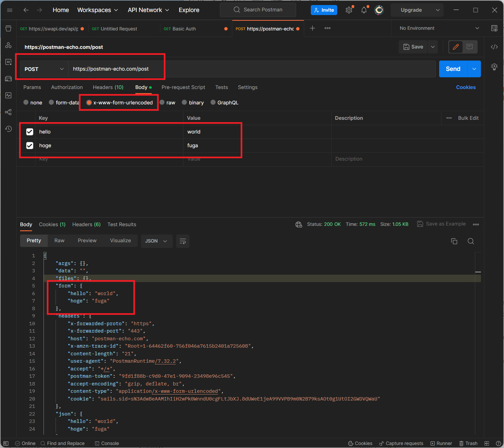This screenshot has width=504, height=448.
Task: Open Flows in the left sidebar
Action: tap(8, 112)
